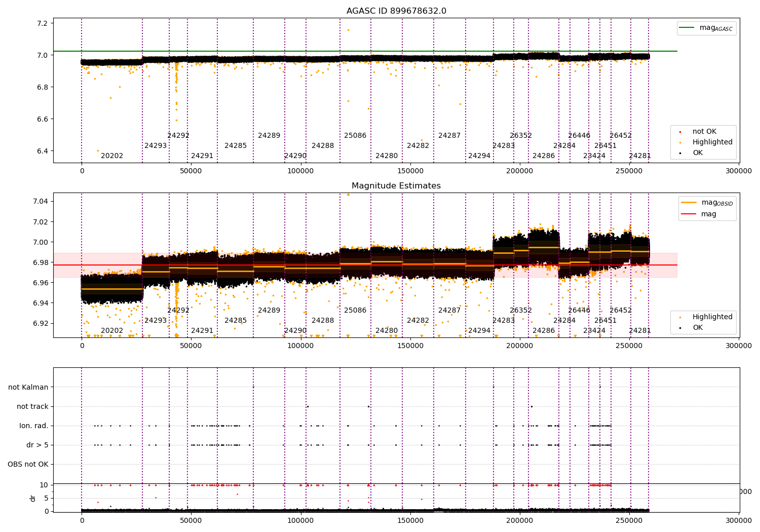This screenshot has width=760, height=532.
Task: Click the 7.00 y-axis tick label
Action: pos(41,242)
